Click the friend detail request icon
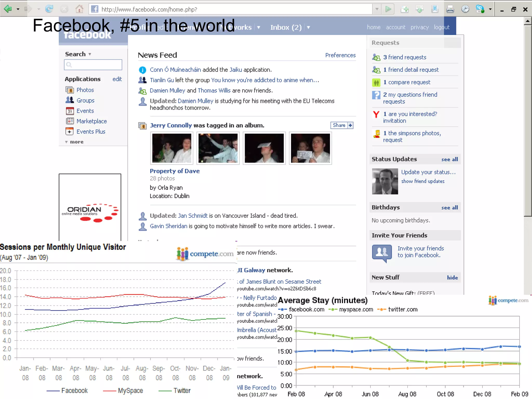Screen dimensions: 532x399 (376, 70)
